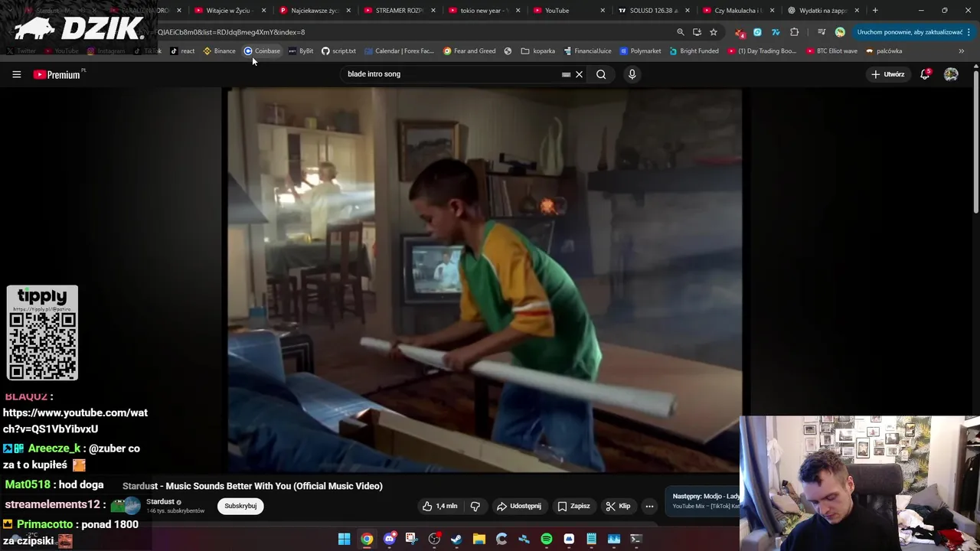Open the Binance bookmark
This screenshot has height=551, width=980.
pos(219,51)
